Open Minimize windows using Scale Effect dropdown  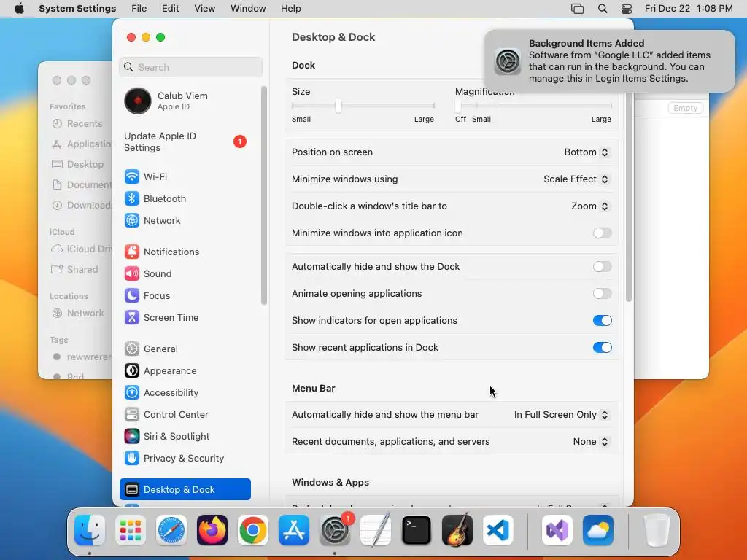click(x=576, y=179)
